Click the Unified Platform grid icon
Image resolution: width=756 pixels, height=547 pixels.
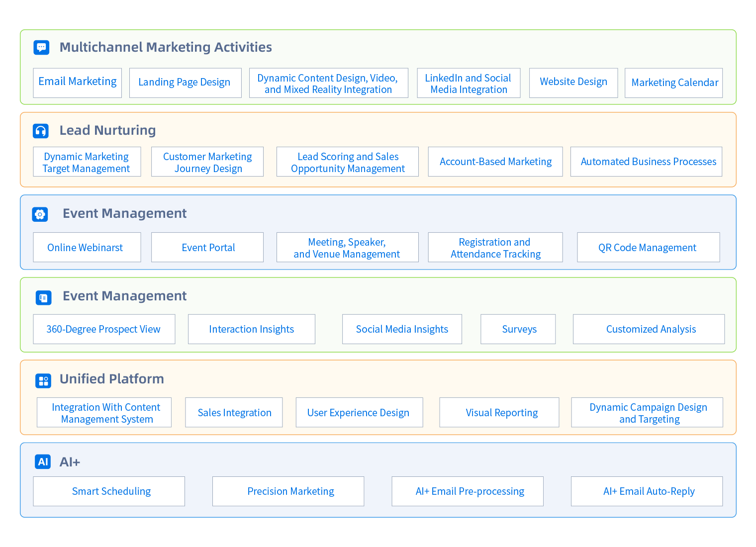[x=43, y=381]
